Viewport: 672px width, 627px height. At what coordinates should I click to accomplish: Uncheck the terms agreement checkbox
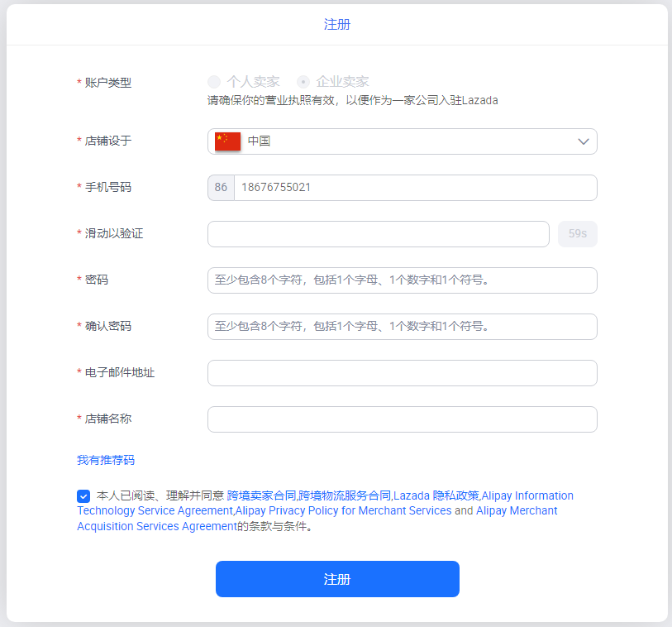tap(83, 495)
